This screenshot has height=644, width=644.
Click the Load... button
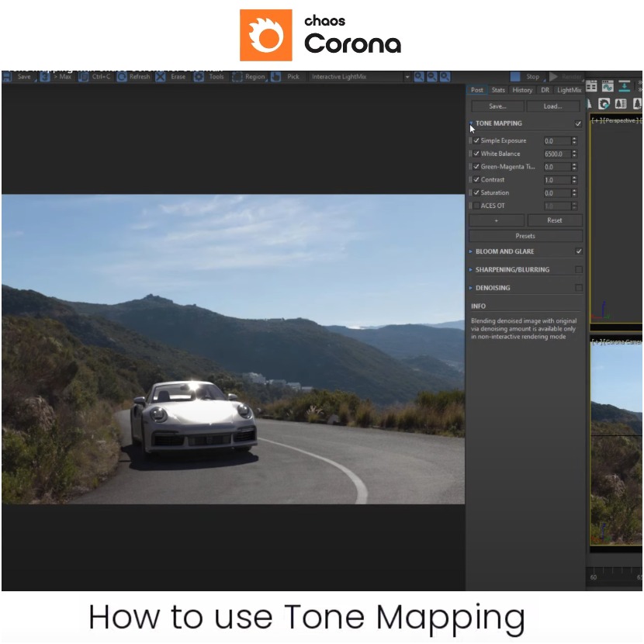coord(552,106)
